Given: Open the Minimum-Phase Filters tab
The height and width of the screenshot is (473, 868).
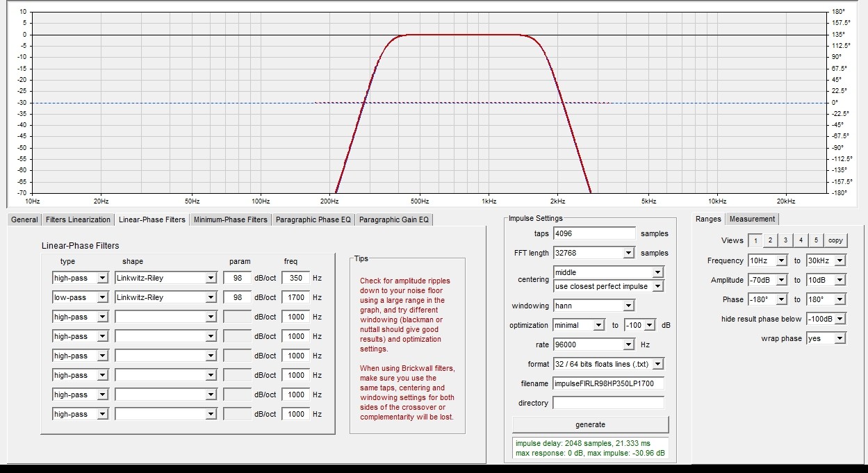Looking at the screenshot, I should pos(231,219).
